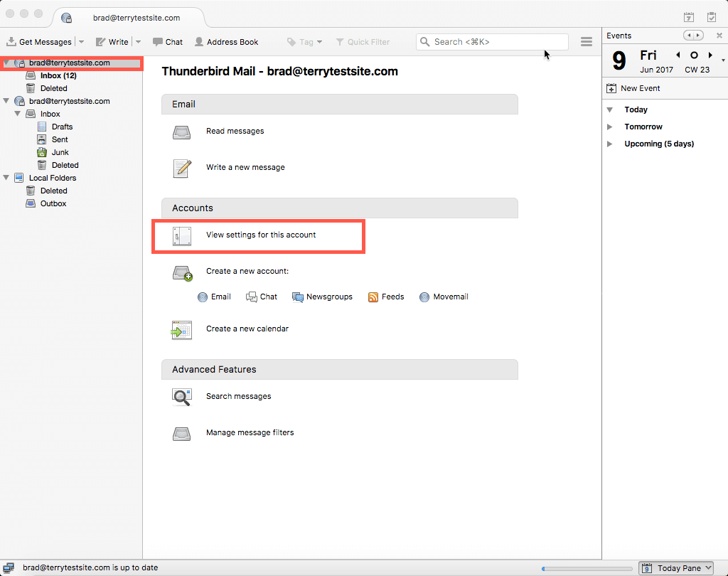Click Write a new message link
Screen dimensions: 728x576
(x=245, y=167)
